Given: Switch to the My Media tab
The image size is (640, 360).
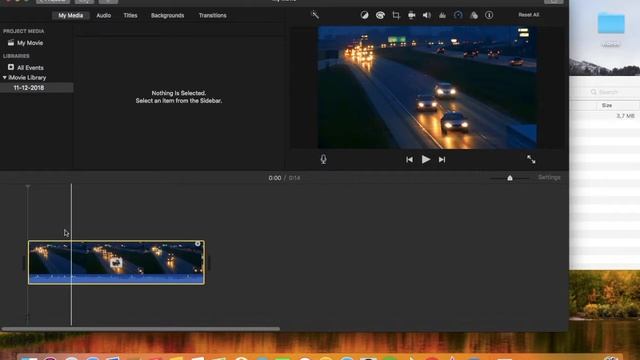Looking at the screenshot, I should click(x=71, y=16).
